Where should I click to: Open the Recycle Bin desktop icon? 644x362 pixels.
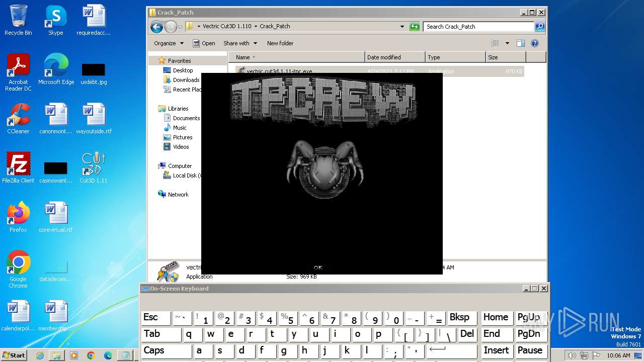(x=18, y=20)
